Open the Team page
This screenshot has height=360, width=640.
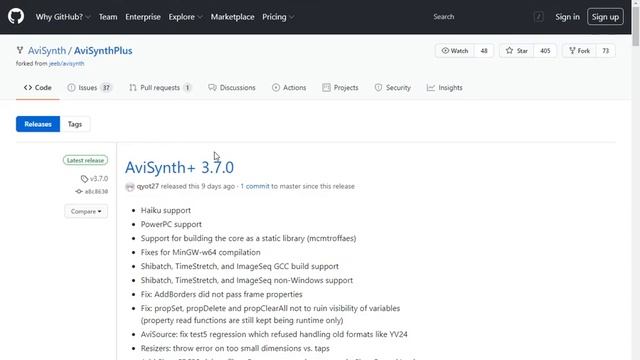pyautogui.click(x=108, y=17)
